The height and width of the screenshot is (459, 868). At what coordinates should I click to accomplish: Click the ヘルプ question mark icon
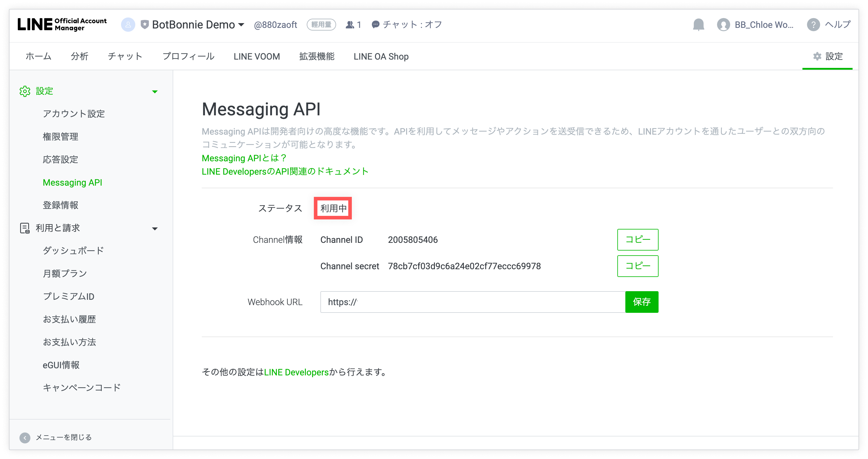[x=813, y=25]
